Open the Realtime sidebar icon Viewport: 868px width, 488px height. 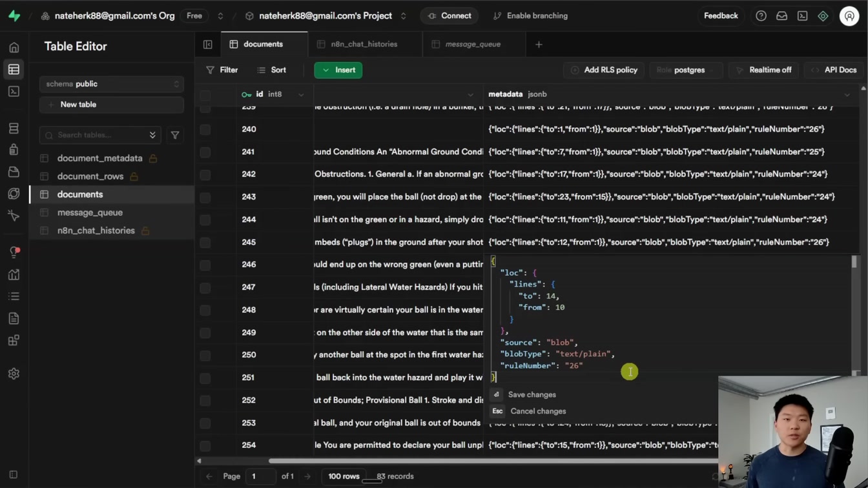[14, 216]
